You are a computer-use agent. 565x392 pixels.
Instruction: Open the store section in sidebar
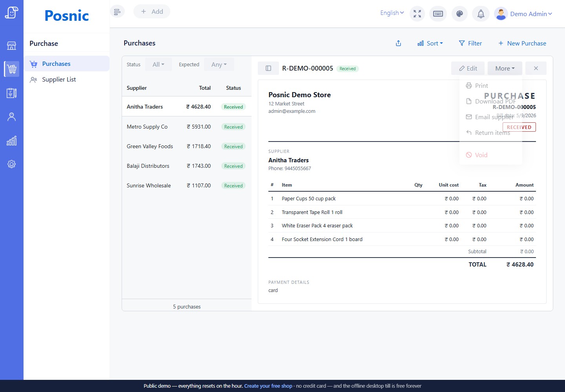[12, 45]
